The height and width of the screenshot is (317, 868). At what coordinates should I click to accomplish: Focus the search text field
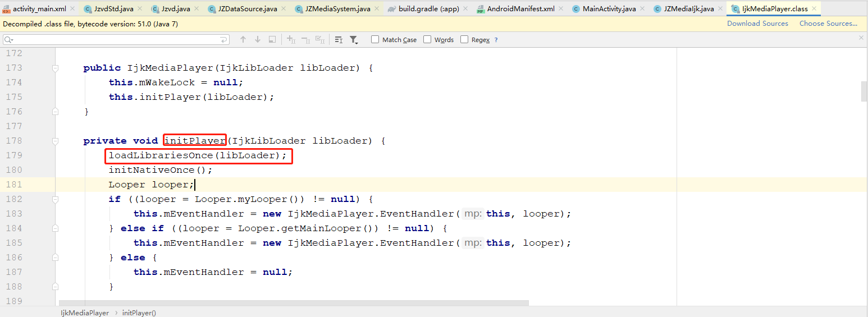point(116,40)
